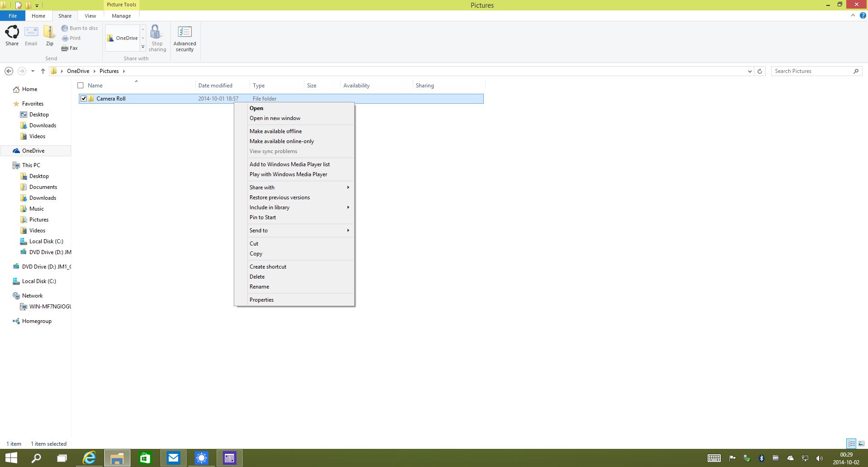Switch to the Home ribbon tab
The image size is (868, 467).
click(39, 16)
